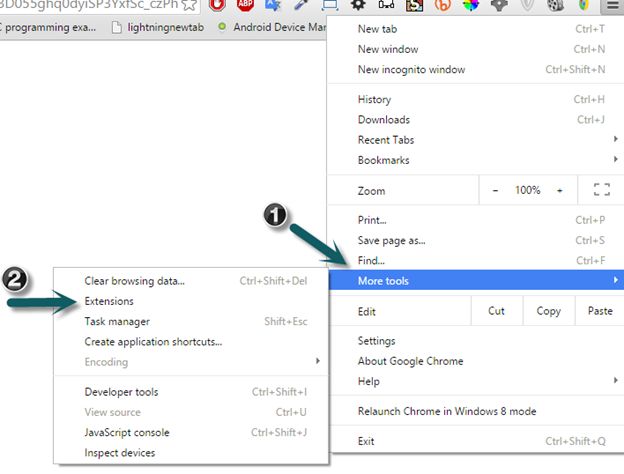Choose Exit from the Chrome menu

coord(476,441)
